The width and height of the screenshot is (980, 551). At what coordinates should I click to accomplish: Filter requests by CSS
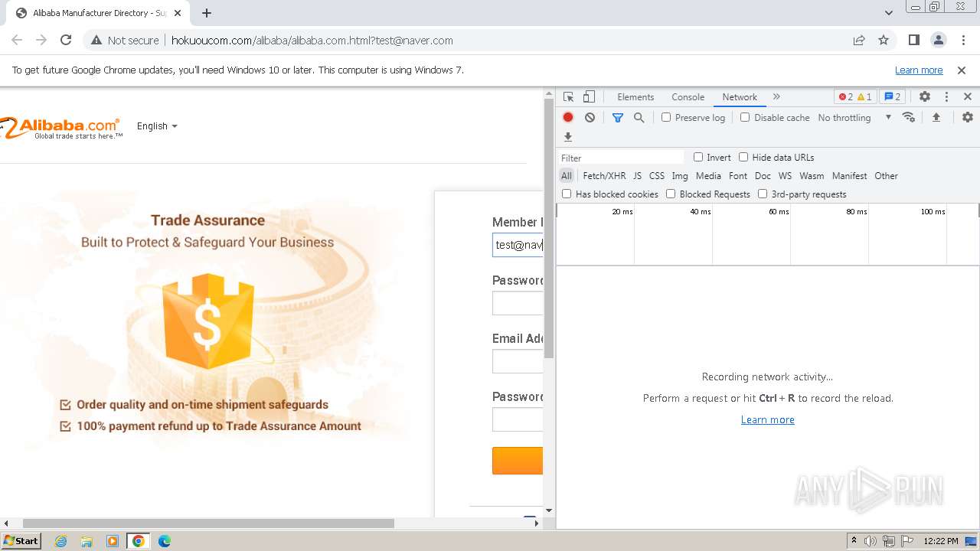click(x=657, y=176)
